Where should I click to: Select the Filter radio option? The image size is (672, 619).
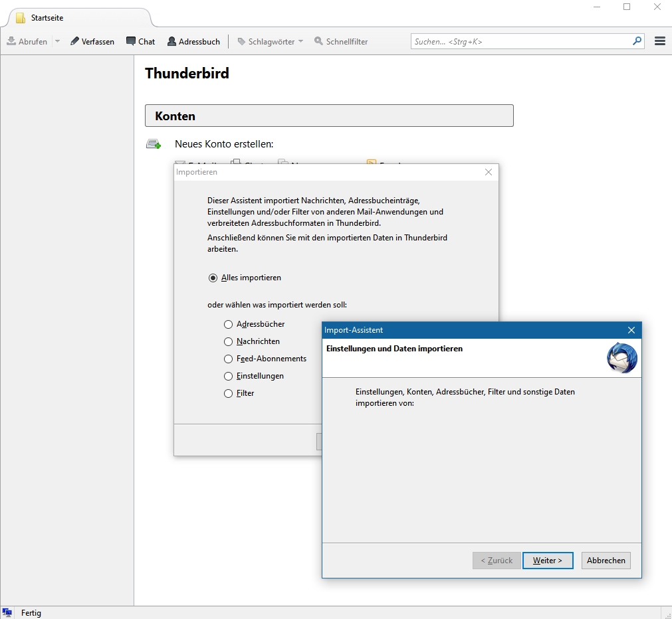point(229,393)
